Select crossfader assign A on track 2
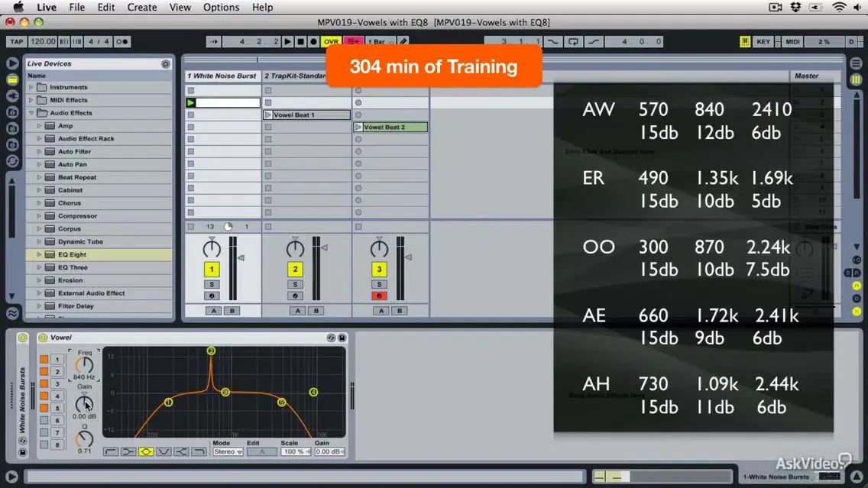The image size is (868, 488). (x=298, y=311)
